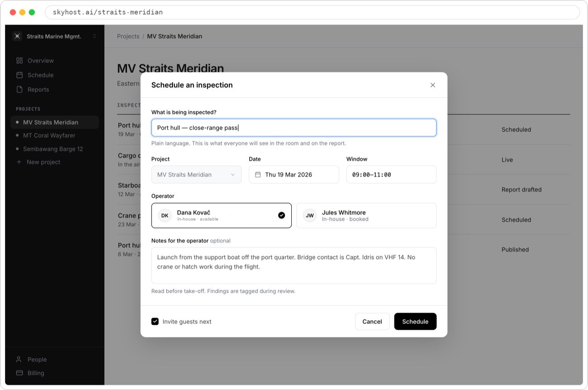This screenshot has width=588, height=390.
Task: Click the Overview grid icon in sidebar
Action: (19, 61)
